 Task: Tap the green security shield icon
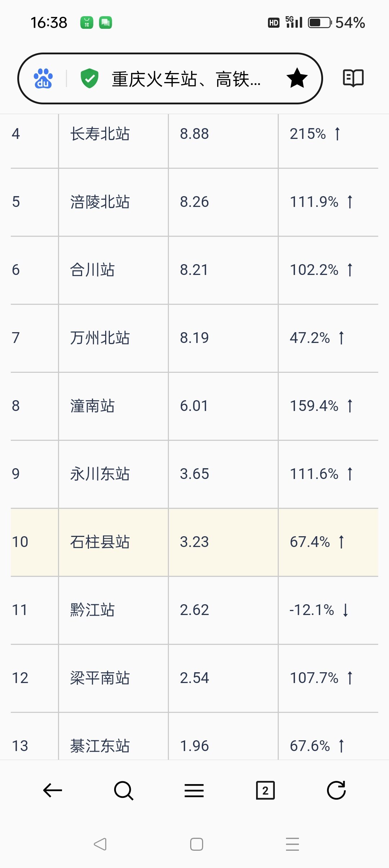tap(89, 78)
